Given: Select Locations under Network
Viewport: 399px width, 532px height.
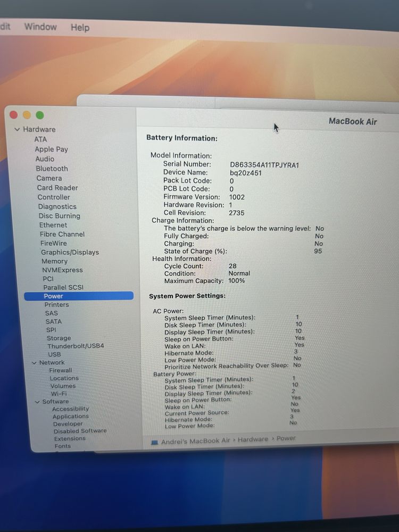Looking at the screenshot, I should pos(64,378).
